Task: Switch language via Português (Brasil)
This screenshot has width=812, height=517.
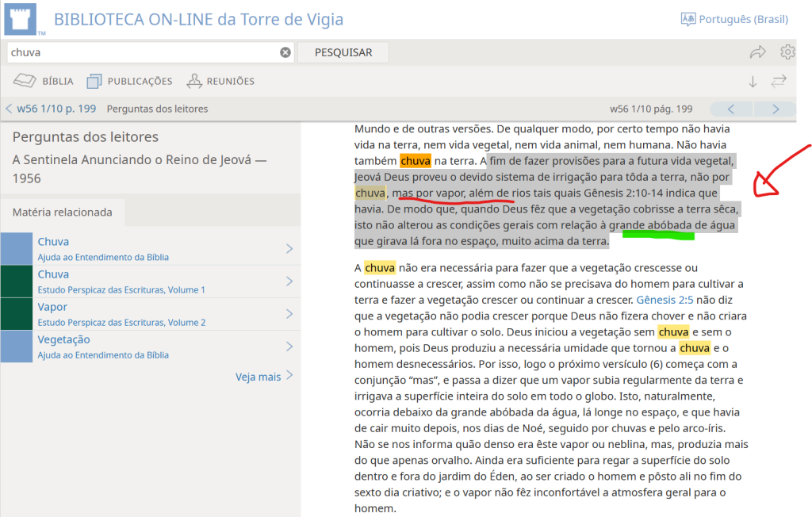Action: pos(734,19)
